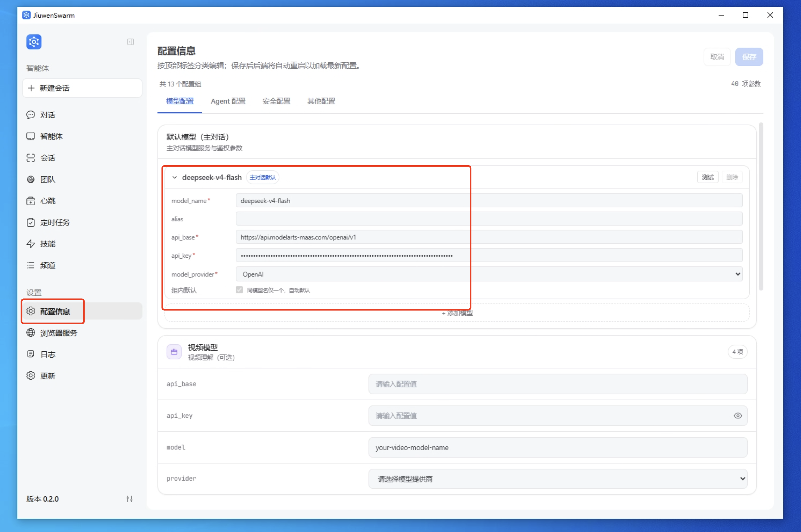
Task: Click the JiuwenSwarm logo icon in sidebar
Action: pos(34,42)
